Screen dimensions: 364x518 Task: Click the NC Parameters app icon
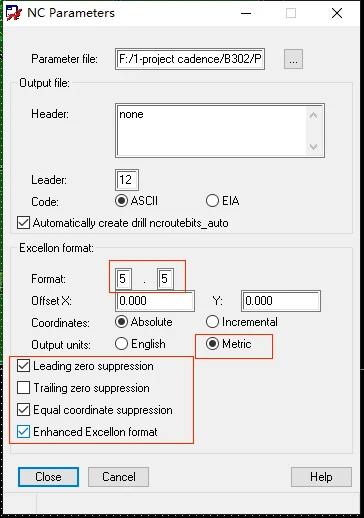click(13, 13)
